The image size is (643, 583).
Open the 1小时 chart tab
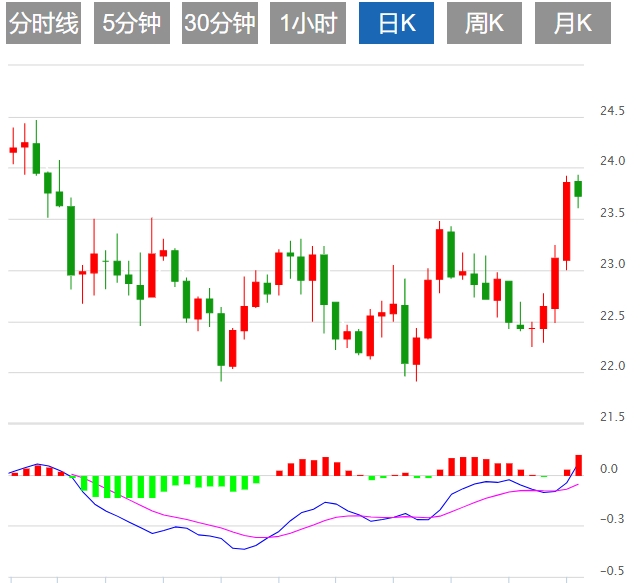coord(308,23)
